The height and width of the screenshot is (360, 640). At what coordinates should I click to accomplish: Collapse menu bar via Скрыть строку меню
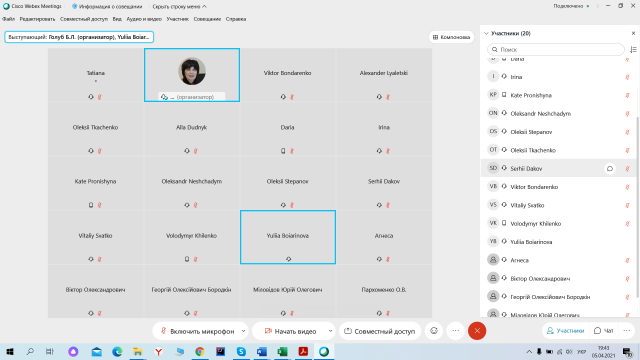[179, 7]
